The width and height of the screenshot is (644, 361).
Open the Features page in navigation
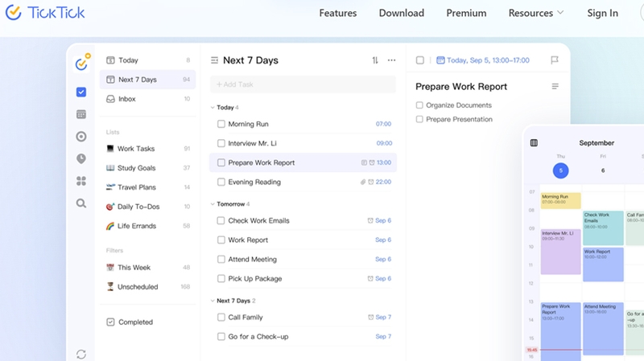(338, 13)
